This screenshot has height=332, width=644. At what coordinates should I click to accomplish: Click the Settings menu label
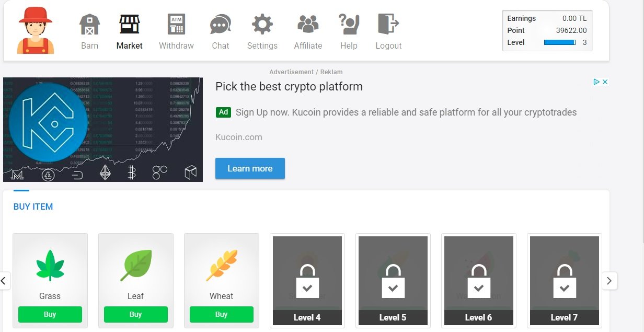(x=262, y=45)
